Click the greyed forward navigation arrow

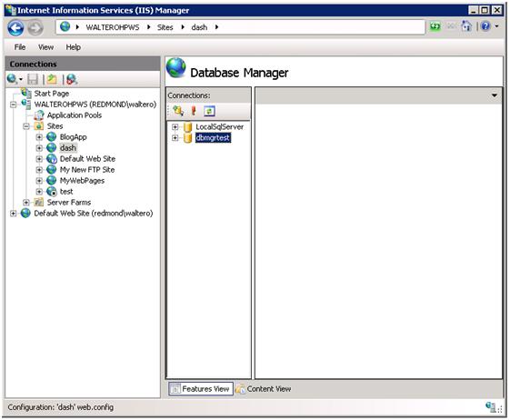(x=35, y=28)
